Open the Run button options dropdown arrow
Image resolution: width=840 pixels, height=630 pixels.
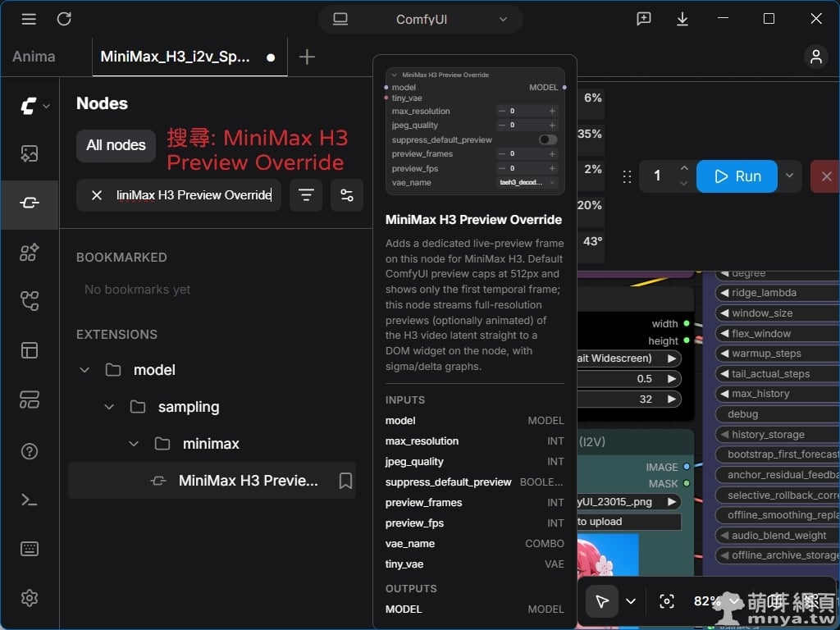(x=790, y=176)
